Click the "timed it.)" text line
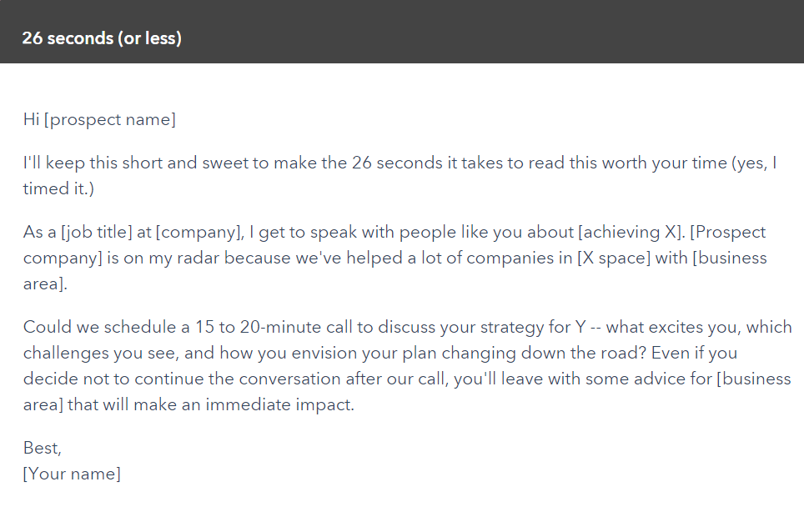 tap(58, 188)
